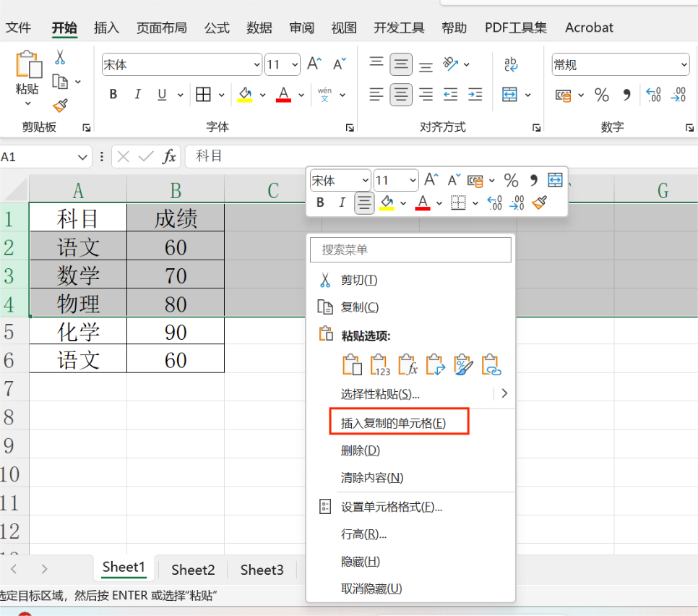Toggle center align in mini toolbar
The height and width of the screenshot is (616, 698).
point(364,202)
